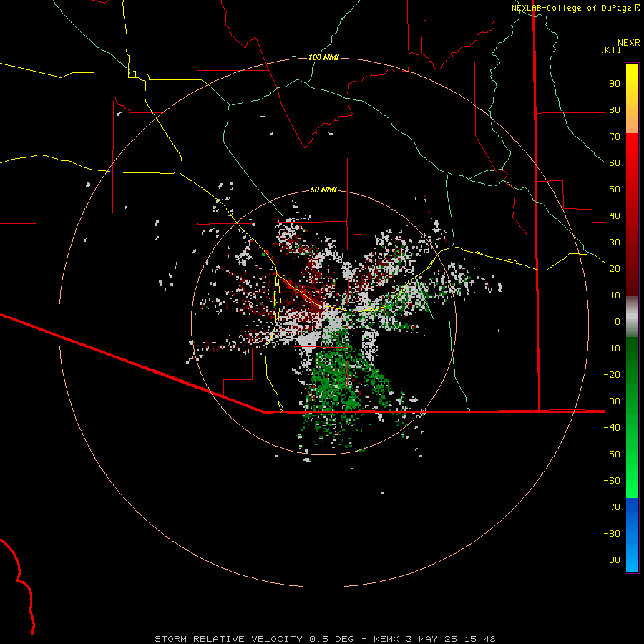Screen dimensions: 644x644
Task: Click the Storm Relative Velocity caption at bottom
Action: pyautogui.click(x=325, y=639)
